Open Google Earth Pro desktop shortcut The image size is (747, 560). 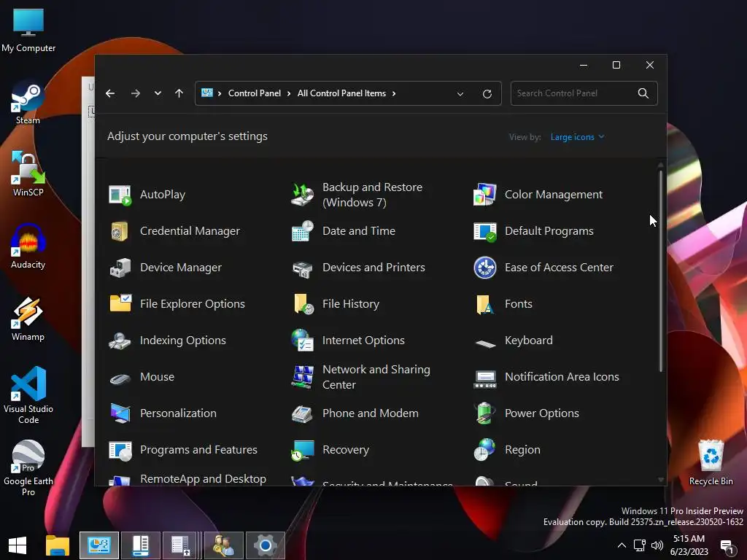[x=28, y=468]
